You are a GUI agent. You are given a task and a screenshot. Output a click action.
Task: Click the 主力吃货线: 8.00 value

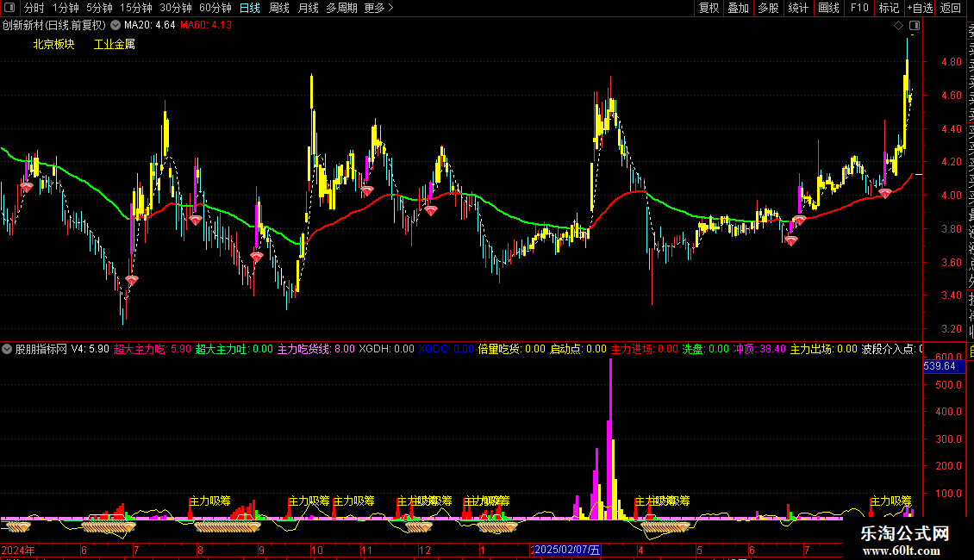click(316, 349)
